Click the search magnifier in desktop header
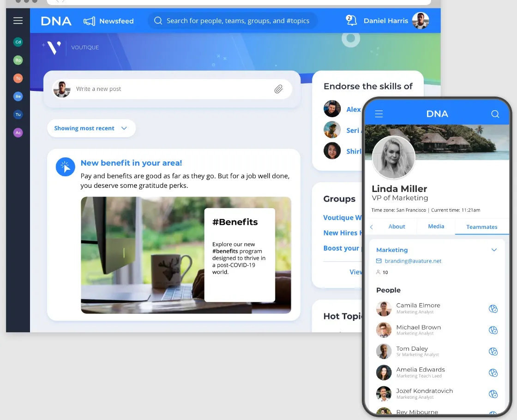The width and height of the screenshot is (517, 420). click(x=158, y=21)
